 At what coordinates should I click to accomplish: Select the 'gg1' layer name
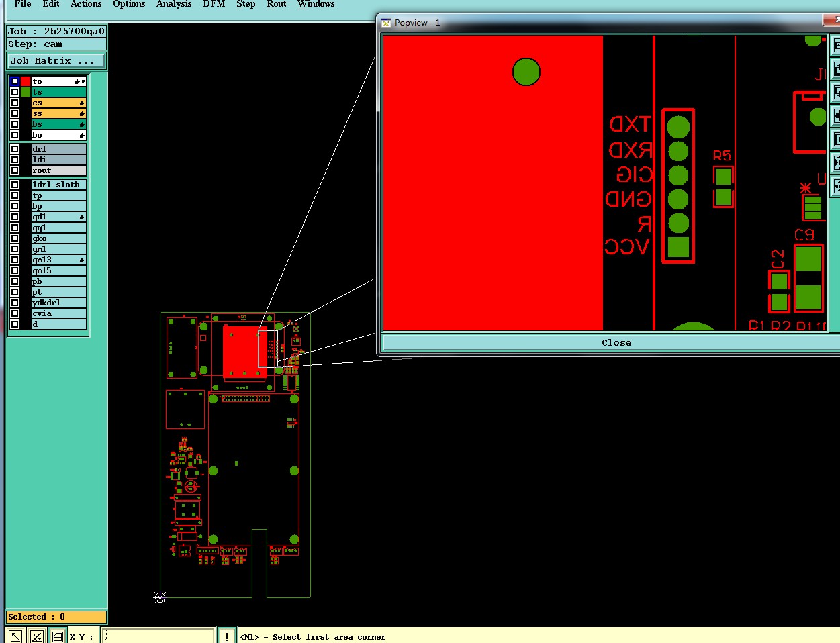[x=59, y=228]
